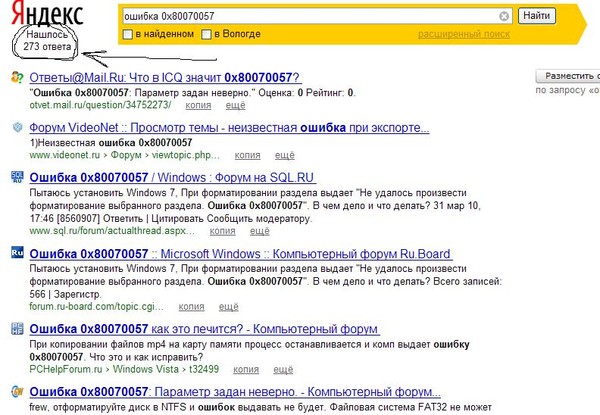Image resolution: width=600 pixels, height=415 pixels.
Task: Click the www.videonet.ru URL link
Action: click(x=65, y=155)
